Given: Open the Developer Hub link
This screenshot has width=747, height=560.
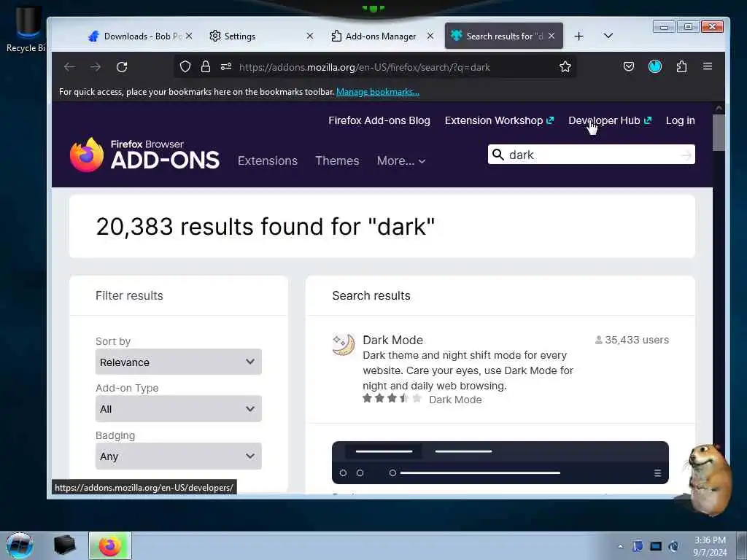Looking at the screenshot, I should 610,120.
